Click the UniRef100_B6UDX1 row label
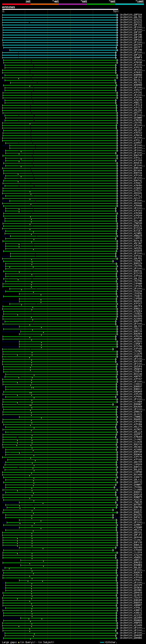The height and width of the screenshot is (644, 146). click(x=131, y=301)
